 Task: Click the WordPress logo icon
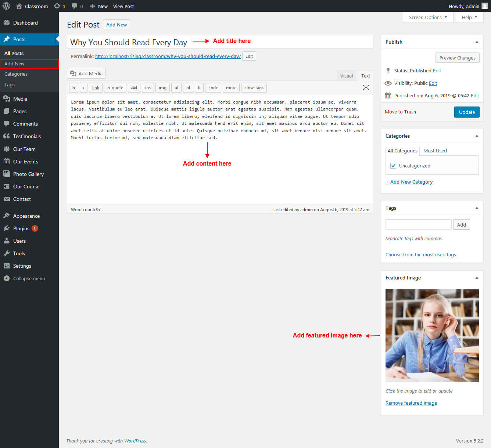point(6,6)
